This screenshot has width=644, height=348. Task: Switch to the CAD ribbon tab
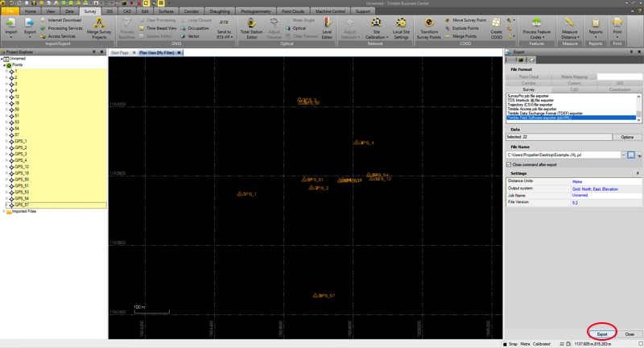pyautogui.click(x=127, y=11)
